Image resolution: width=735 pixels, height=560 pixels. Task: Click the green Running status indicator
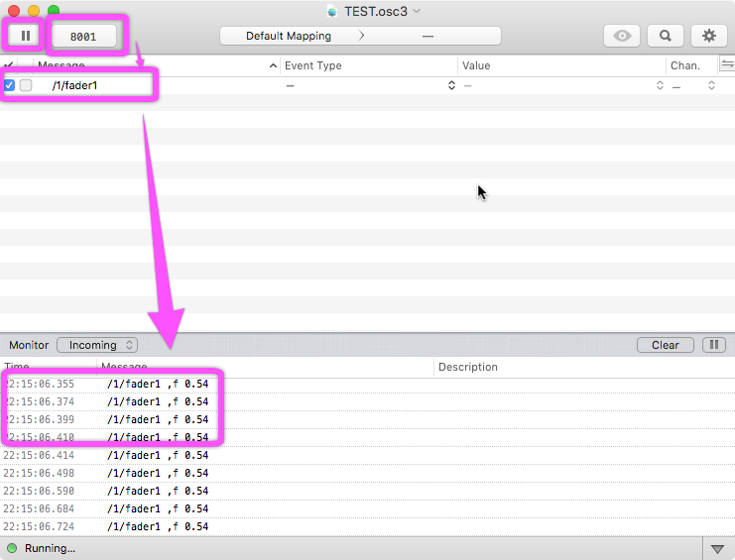(x=12, y=548)
